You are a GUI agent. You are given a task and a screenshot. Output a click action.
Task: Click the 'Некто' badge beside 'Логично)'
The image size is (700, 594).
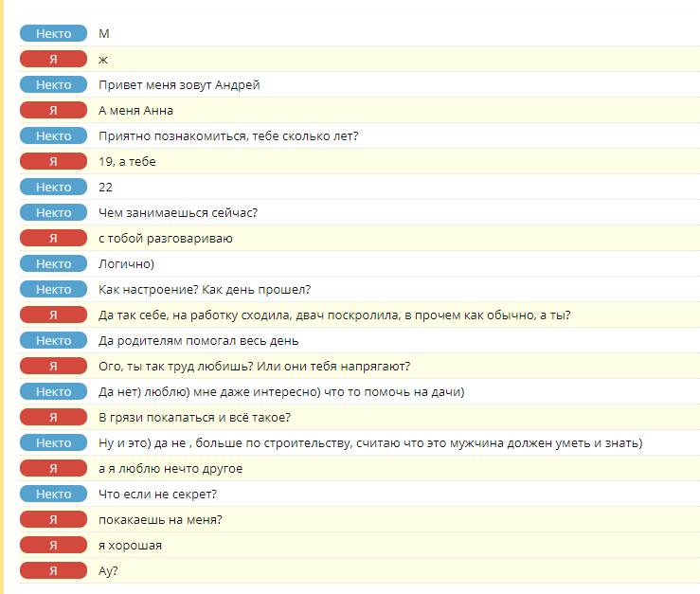pyautogui.click(x=54, y=264)
